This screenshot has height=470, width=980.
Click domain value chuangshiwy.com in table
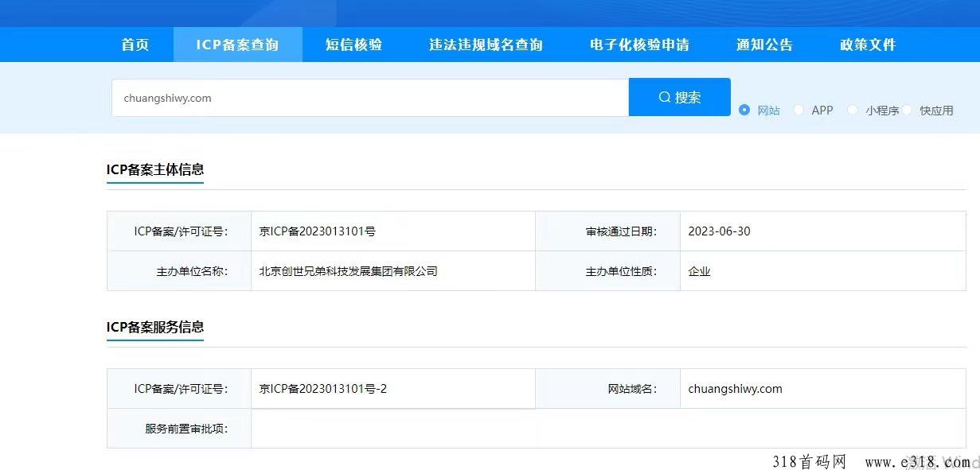coord(735,389)
